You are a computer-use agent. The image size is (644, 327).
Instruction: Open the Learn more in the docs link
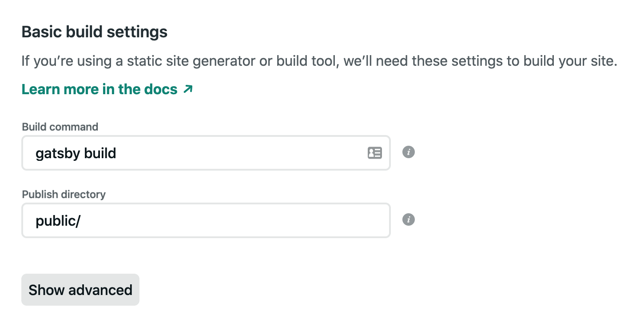[107, 89]
